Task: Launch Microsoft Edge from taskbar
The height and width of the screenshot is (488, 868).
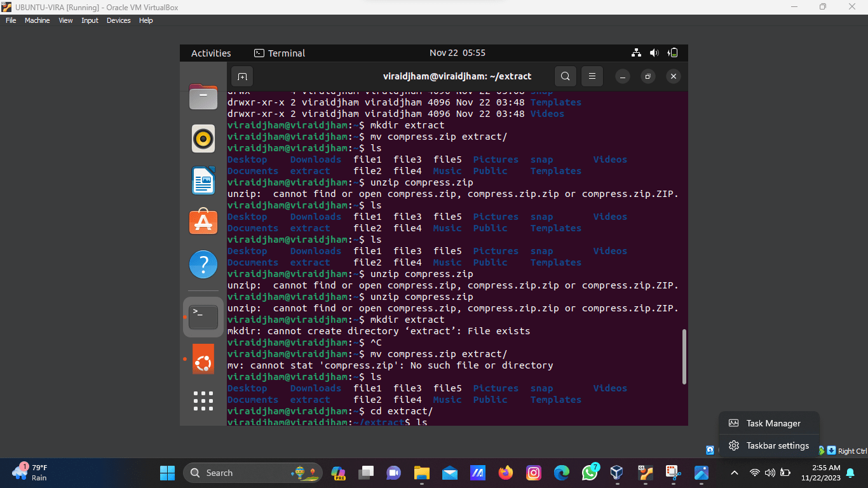Action: 562,473
